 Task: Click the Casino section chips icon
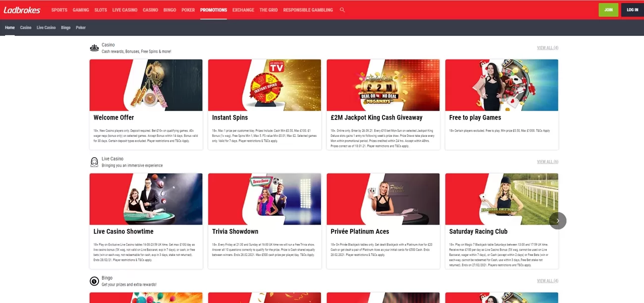tap(94, 48)
